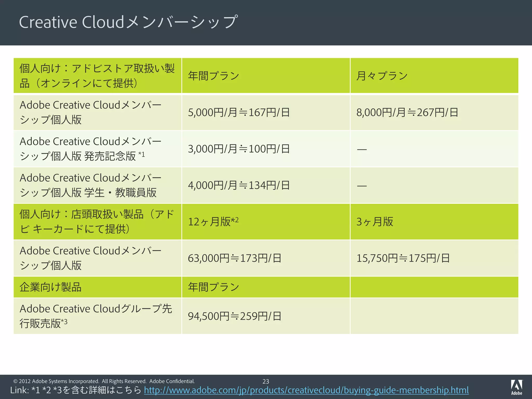Click the 個人向け：アドビストア取扱い製品 header cell
The height and width of the screenshot is (399, 532).
point(97,76)
